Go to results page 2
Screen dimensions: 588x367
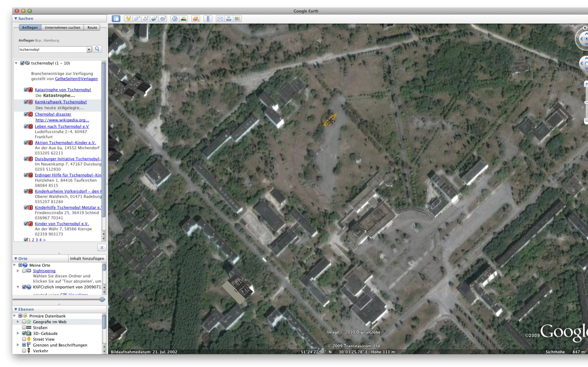[33, 240]
